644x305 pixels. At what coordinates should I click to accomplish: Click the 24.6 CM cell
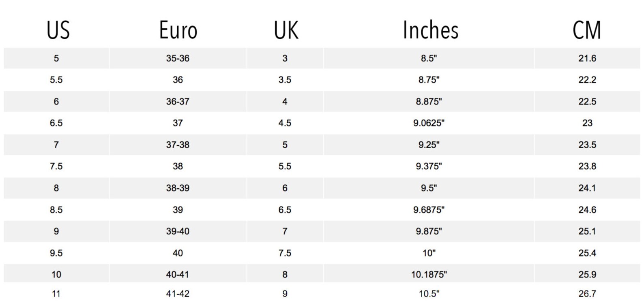pos(587,210)
